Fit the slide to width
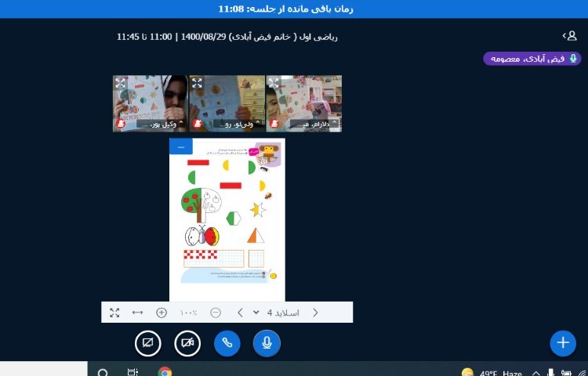The image size is (588, 376). (138, 313)
